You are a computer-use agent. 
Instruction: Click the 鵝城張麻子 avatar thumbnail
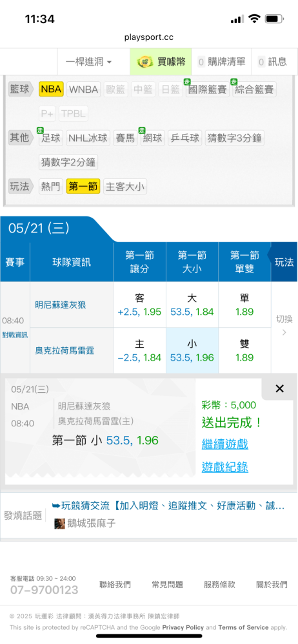(x=60, y=523)
